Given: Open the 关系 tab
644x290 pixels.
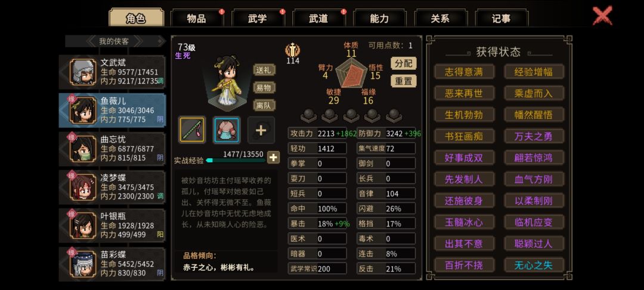Looking at the screenshot, I should tap(440, 18).
